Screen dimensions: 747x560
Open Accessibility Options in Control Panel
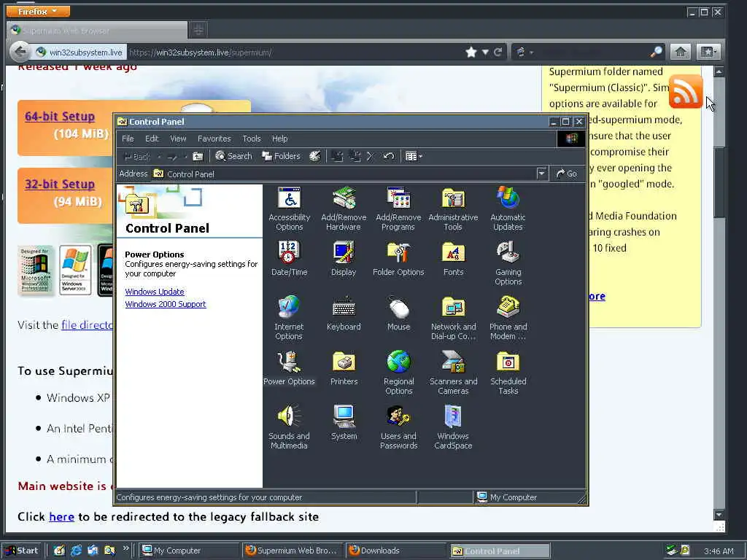pyautogui.click(x=289, y=209)
